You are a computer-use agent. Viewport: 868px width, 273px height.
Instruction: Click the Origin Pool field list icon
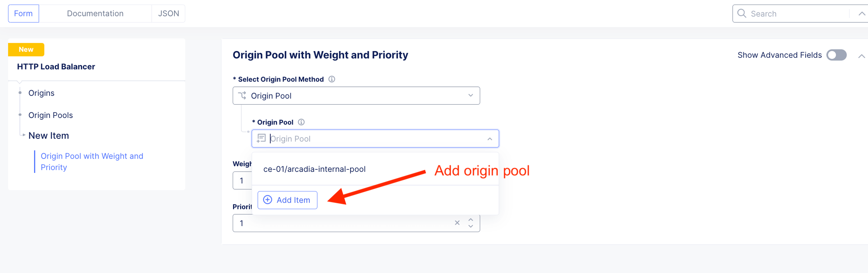(261, 139)
